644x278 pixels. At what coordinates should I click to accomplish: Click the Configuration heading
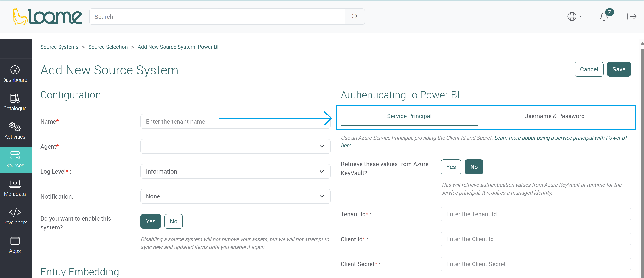(71, 95)
